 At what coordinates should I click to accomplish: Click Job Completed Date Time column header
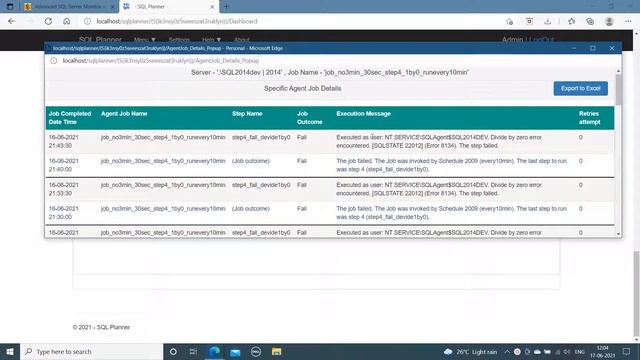70,118
